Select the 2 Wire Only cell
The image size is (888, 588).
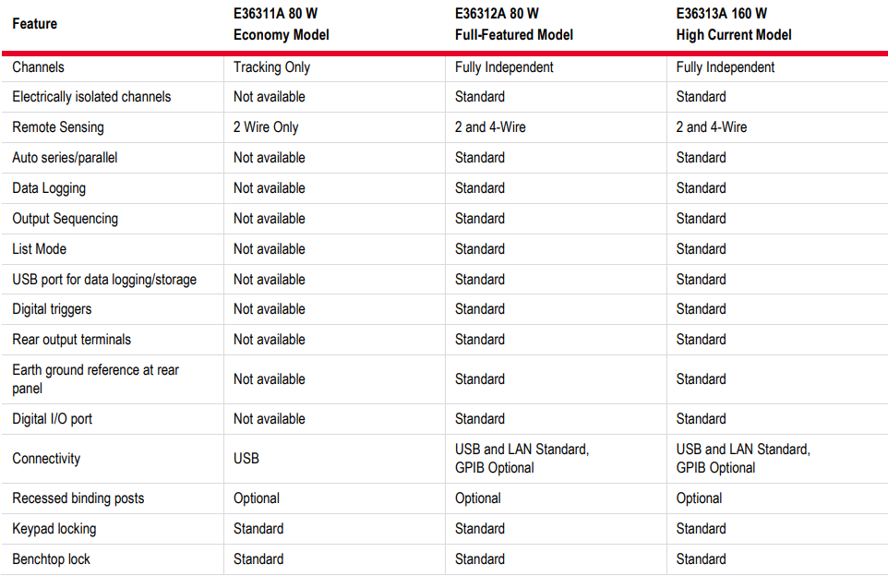pyautogui.click(x=266, y=127)
